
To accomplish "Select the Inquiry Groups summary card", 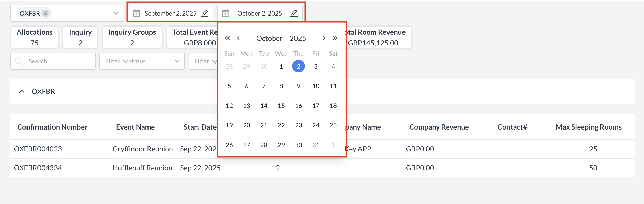I will coord(132,37).
